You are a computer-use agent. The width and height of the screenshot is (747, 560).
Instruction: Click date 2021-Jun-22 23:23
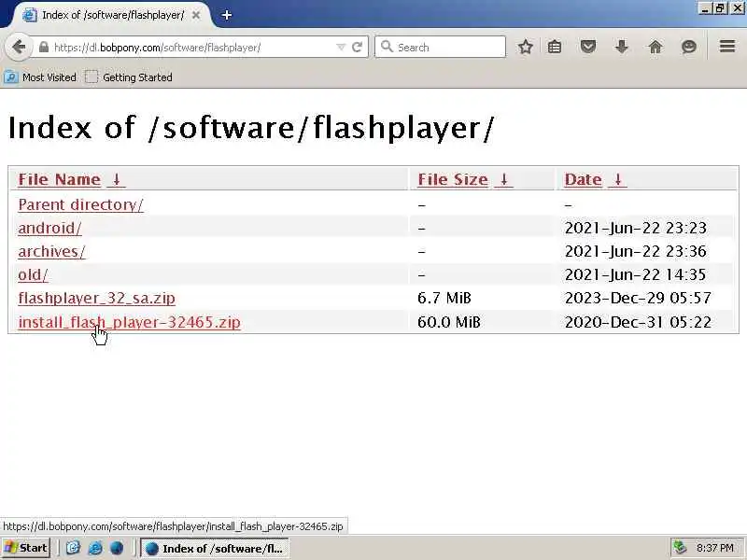tap(636, 228)
